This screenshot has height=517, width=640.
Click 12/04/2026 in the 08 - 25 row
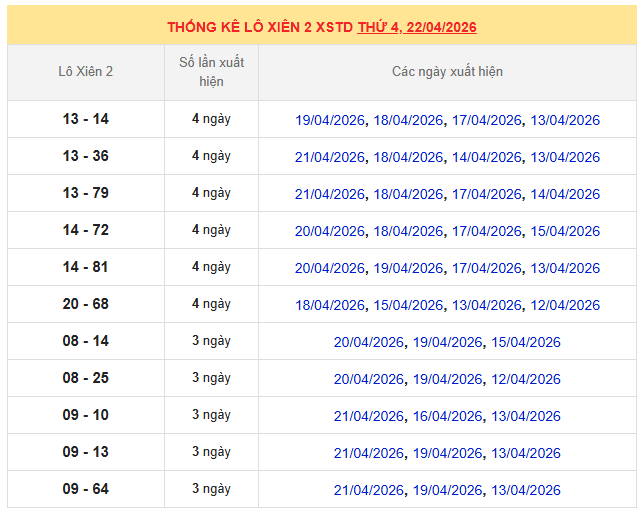tap(526, 379)
